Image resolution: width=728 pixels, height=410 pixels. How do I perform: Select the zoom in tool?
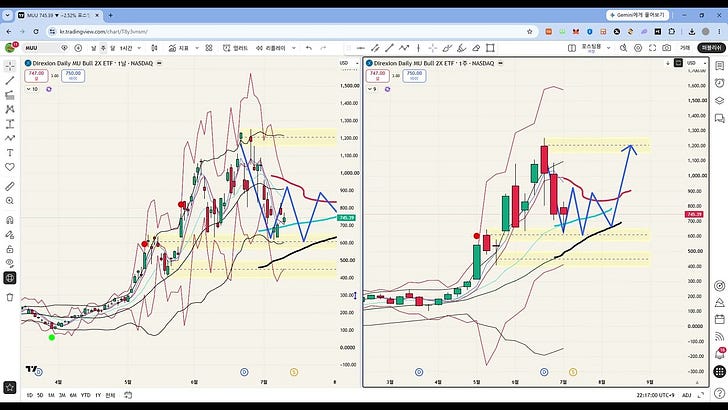pyautogui.click(x=10, y=201)
